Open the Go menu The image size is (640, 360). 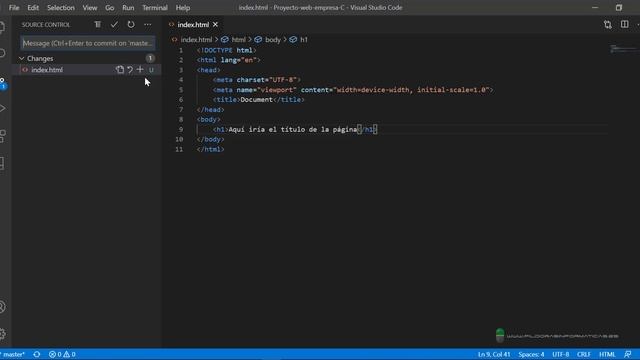pyautogui.click(x=109, y=8)
